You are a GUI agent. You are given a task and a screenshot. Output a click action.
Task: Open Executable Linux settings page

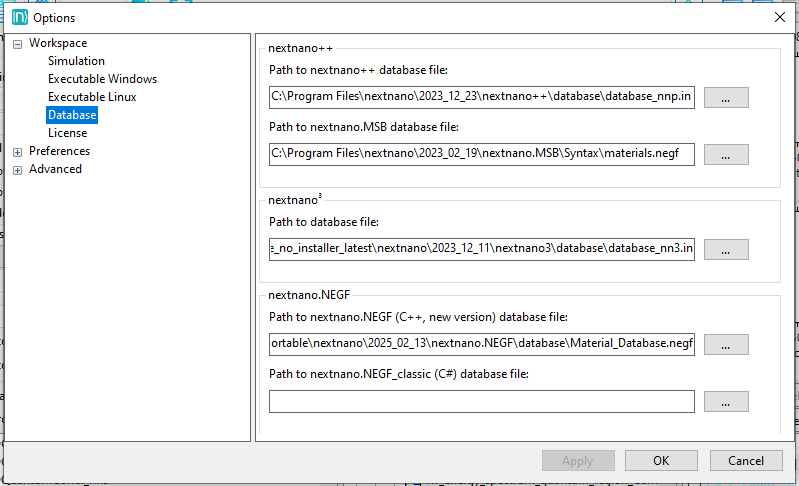[92, 97]
